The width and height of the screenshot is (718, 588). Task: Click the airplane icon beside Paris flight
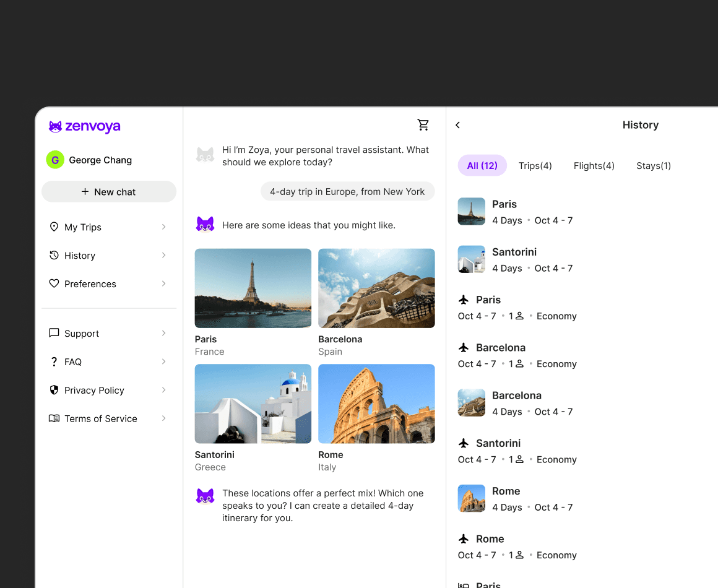[464, 300]
